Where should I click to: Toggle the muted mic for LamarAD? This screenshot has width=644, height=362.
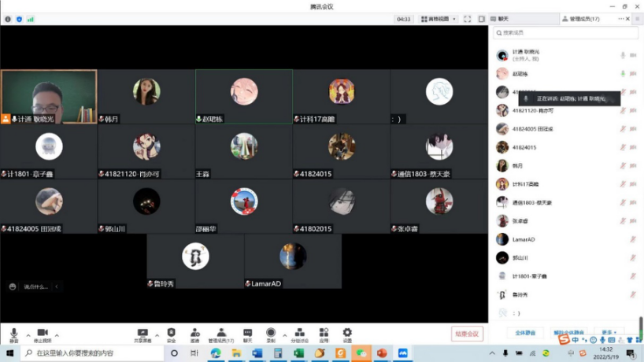click(x=633, y=239)
